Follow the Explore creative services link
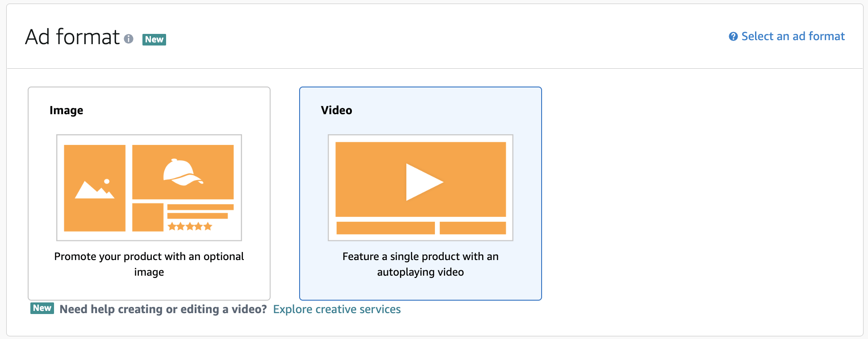Viewport: 868px width, 339px height. [x=337, y=309]
